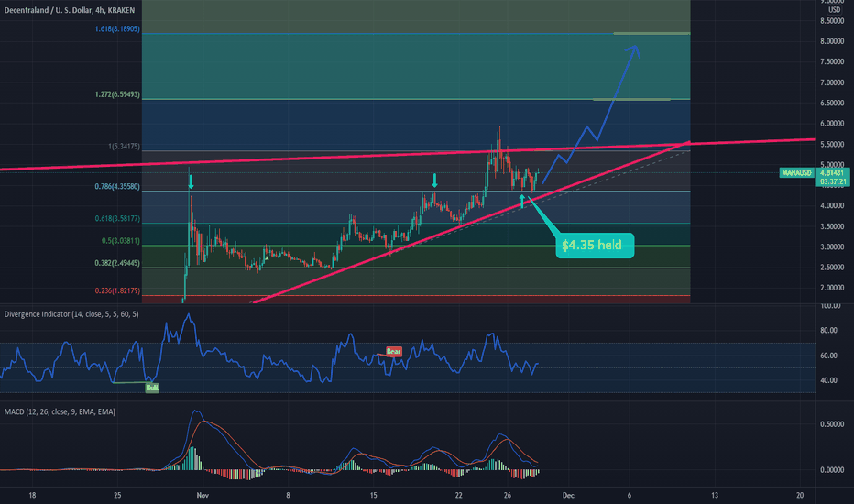Click the 0.50000 MACD scale value
This screenshot has width=854, height=504.
tap(832, 424)
